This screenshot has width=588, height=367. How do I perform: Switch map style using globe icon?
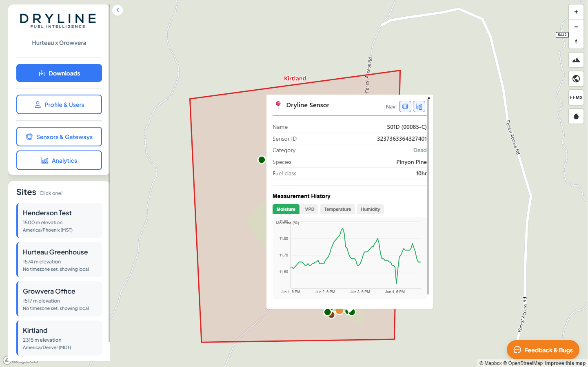[576, 79]
